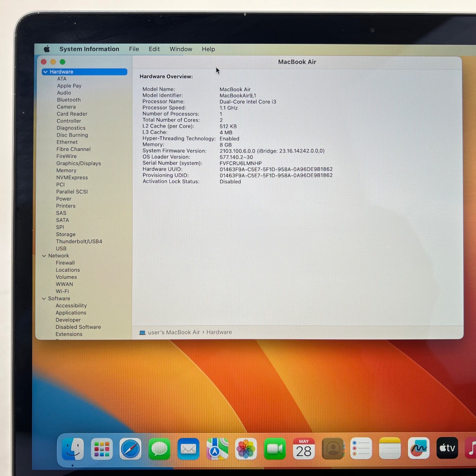This screenshot has height=476, width=476.
Task: View Camera hardware information
Action: (66, 107)
